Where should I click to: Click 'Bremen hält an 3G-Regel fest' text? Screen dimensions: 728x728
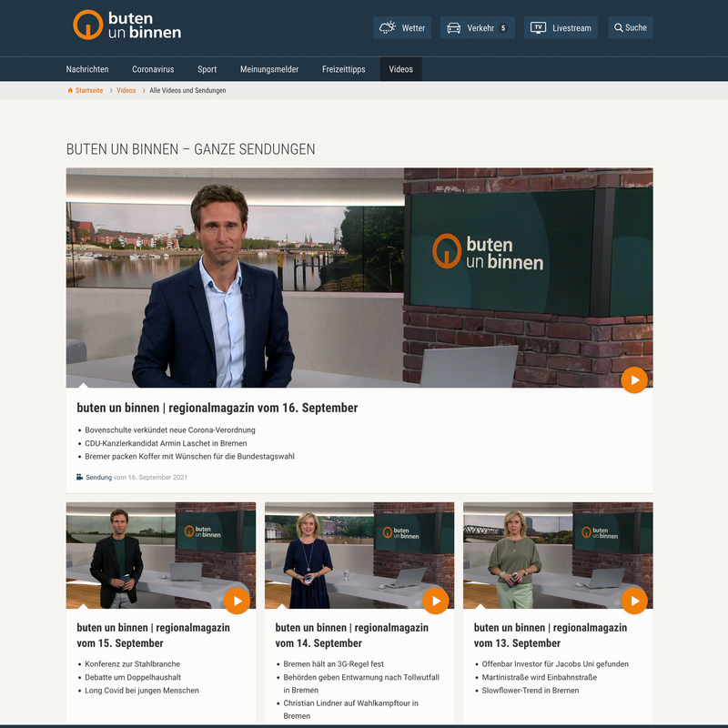click(333, 664)
